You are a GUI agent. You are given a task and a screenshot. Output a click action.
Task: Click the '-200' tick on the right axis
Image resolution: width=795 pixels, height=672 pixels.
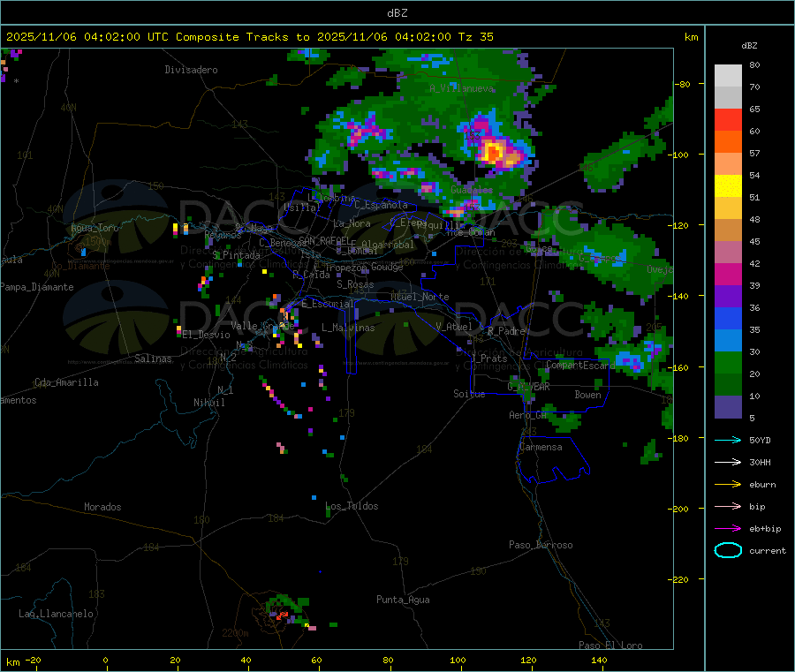click(678, 509)
